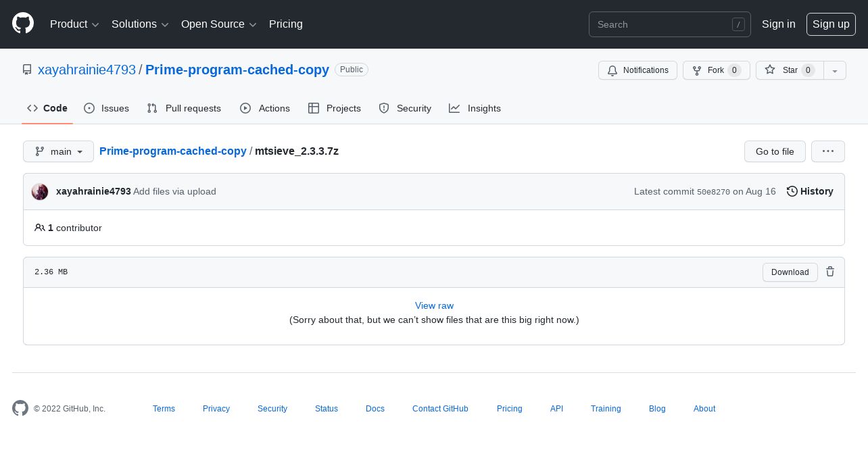The width and height of the screenshot is (868, 450).
Task: Open the Pricing page from header
Action: pos(286,24)
